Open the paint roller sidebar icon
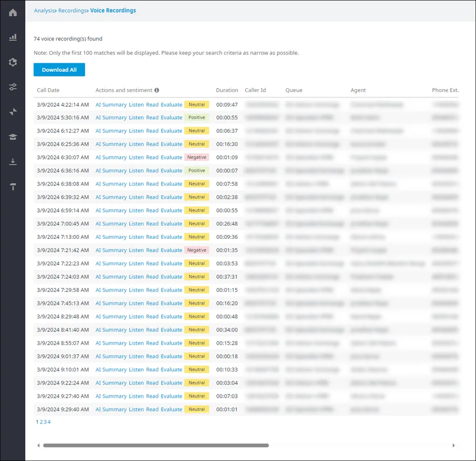 (13, 187)
